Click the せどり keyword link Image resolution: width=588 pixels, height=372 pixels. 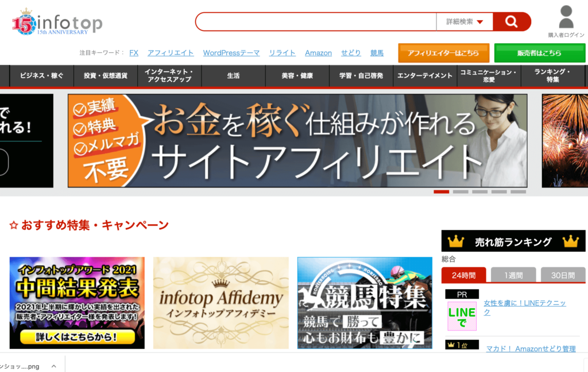pyautogui.click(x=351, y=53)
